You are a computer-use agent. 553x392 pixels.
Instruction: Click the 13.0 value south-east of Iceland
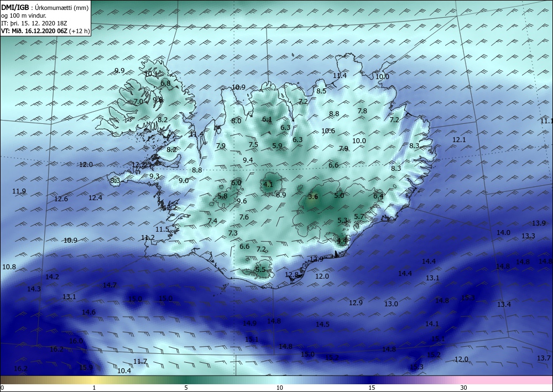391,304
